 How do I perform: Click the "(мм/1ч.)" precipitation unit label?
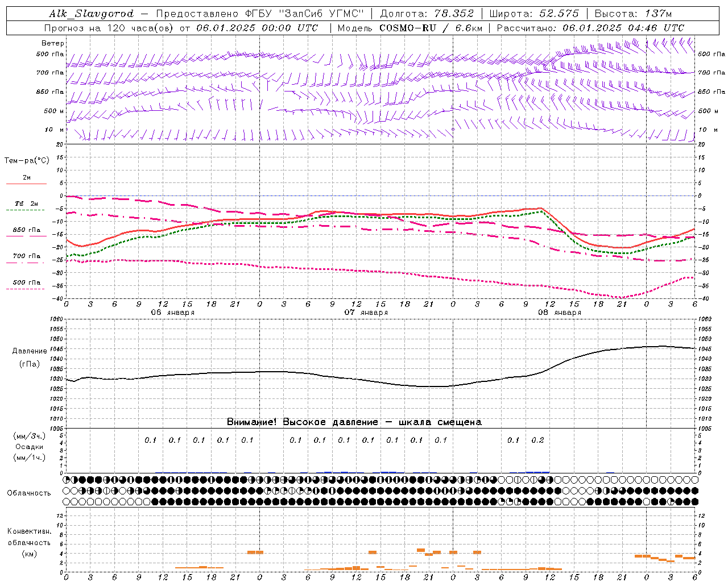30,458
